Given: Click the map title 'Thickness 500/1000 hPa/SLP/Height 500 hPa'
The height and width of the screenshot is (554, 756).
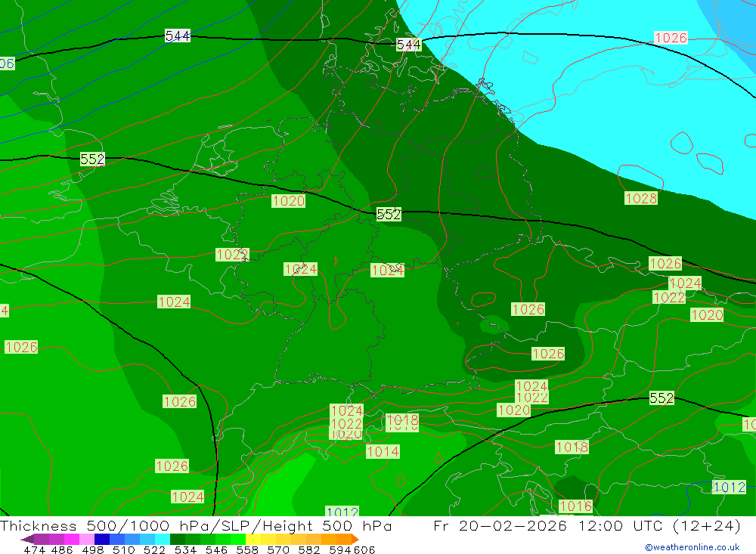Looking at the screenshot, I should [x=196, y=525].
